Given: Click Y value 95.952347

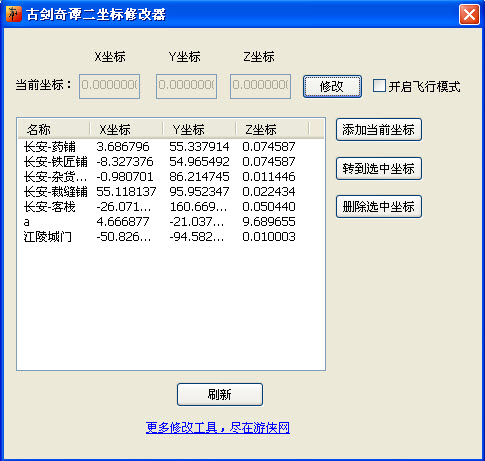Looking at the screenshot, I should (x=199, y=192).
